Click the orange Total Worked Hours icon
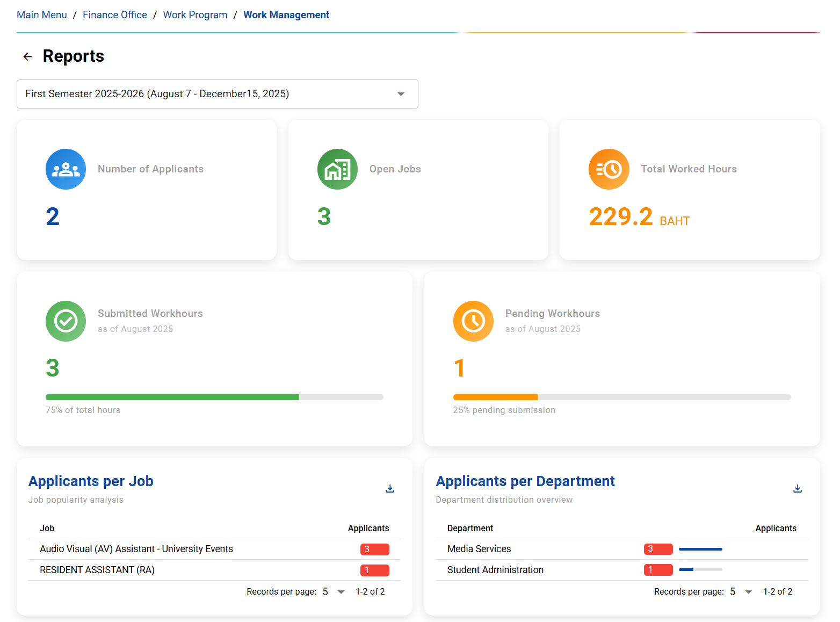The height and width of the screenshot is (622, 840). (x=609, y=169)
